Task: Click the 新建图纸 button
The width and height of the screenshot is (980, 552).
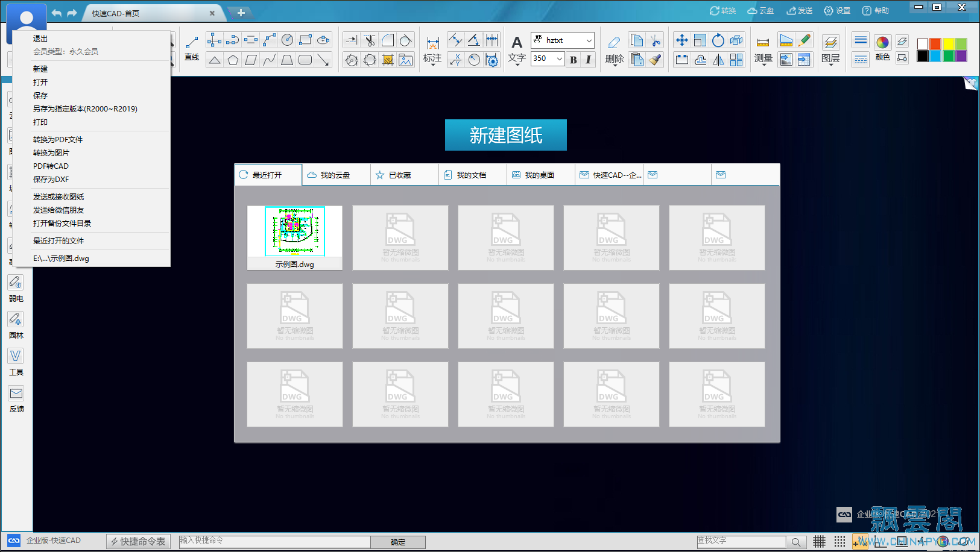Action: pos(506,135)
